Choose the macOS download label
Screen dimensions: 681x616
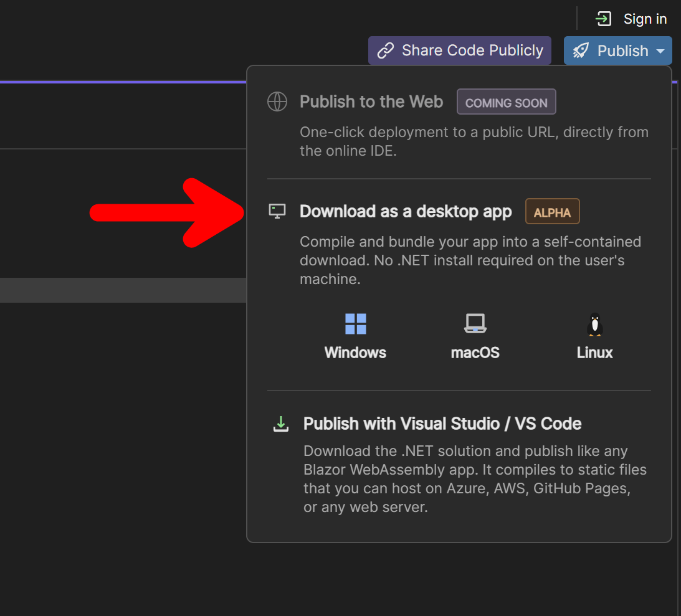[475, 353]
